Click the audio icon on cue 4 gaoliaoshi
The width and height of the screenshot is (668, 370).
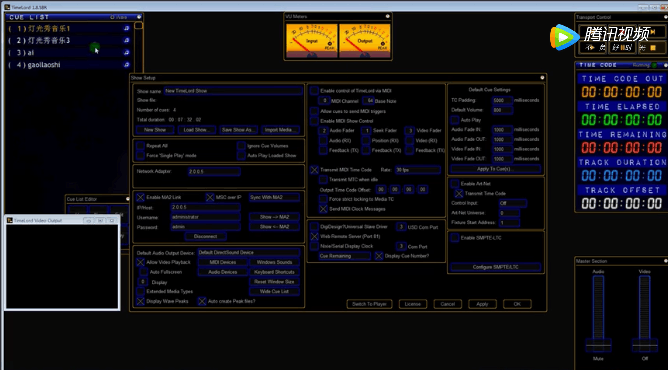(x=126, y=65)
